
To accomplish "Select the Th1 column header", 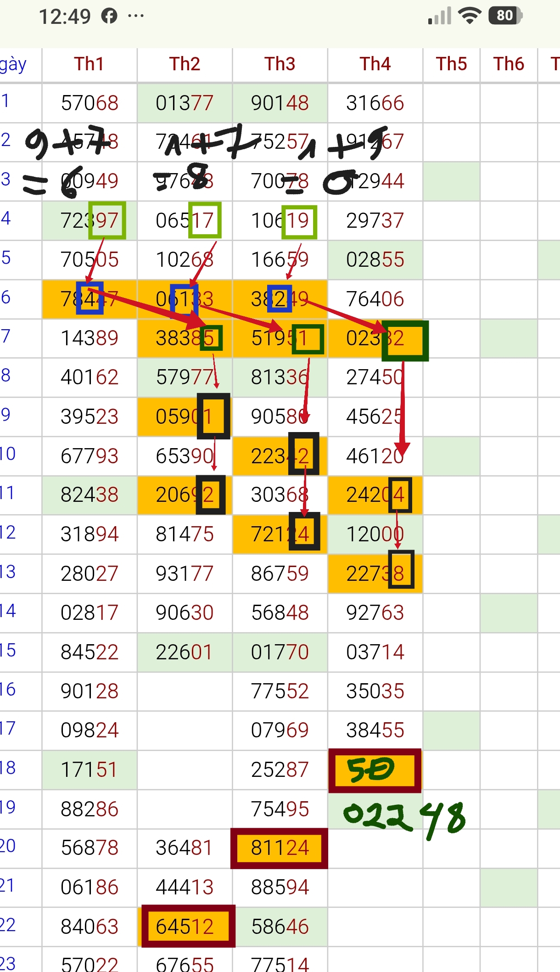I will [x=89, y=64].
